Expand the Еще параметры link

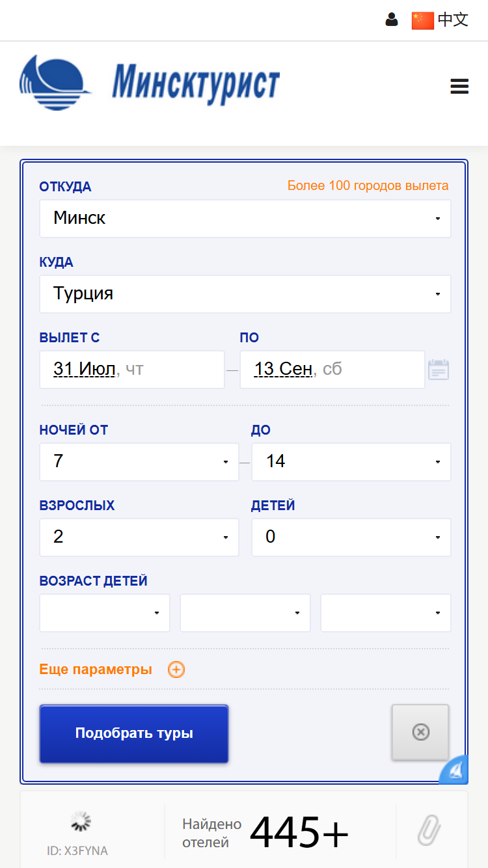click(96, 670)
